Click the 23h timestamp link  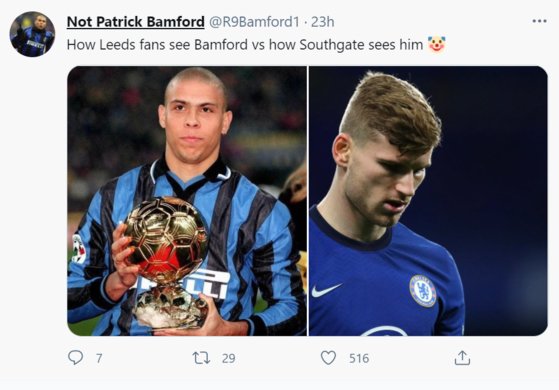(323, 22)
